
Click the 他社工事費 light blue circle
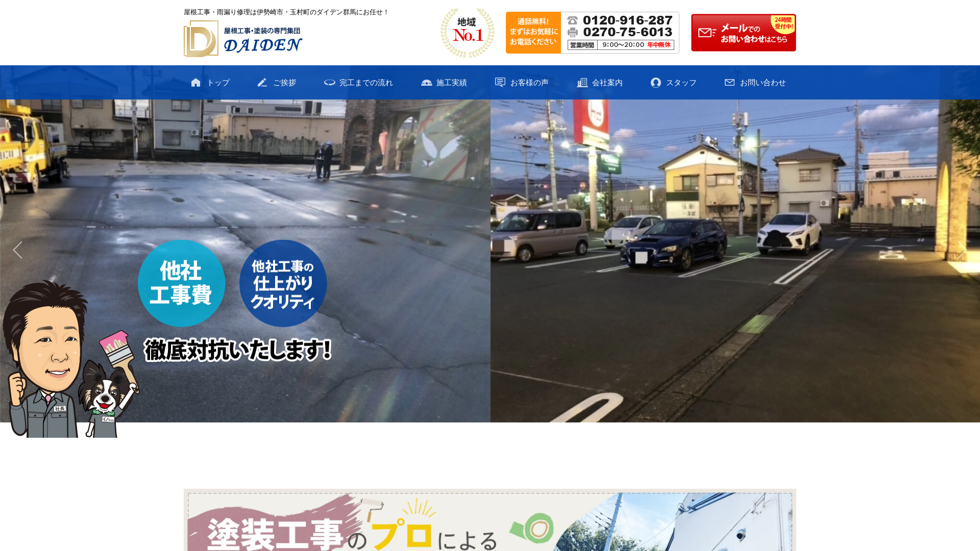click(x=181, y=283)
